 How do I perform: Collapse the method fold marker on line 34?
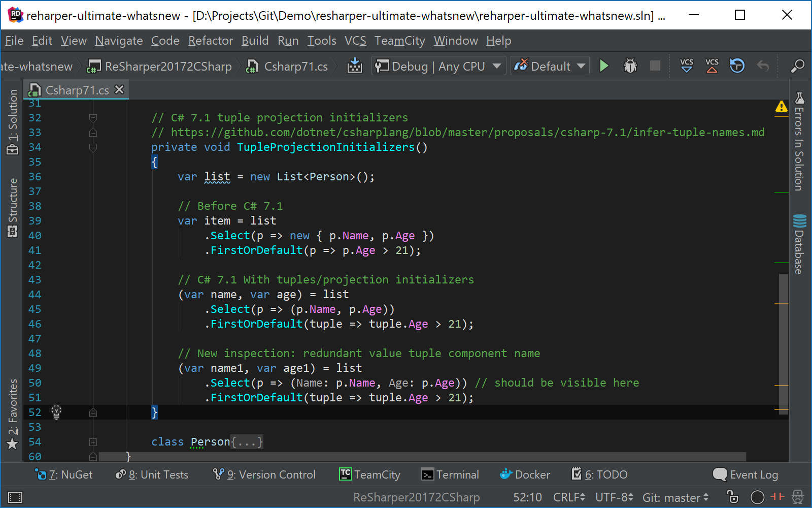pos(93,147)
